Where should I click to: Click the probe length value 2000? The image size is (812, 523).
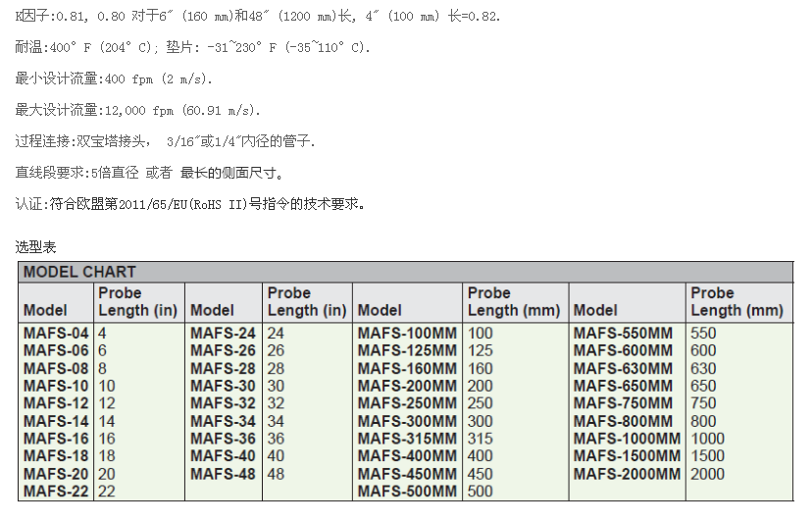(707, 474)
